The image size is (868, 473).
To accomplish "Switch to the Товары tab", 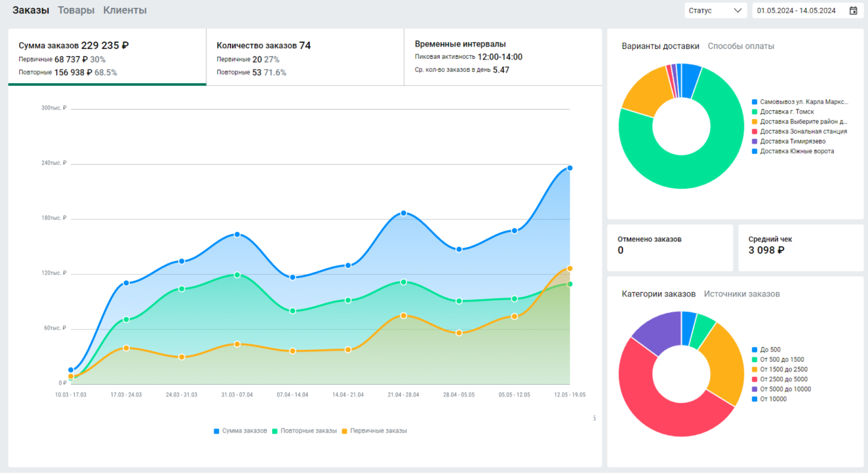I will [76, 10].
